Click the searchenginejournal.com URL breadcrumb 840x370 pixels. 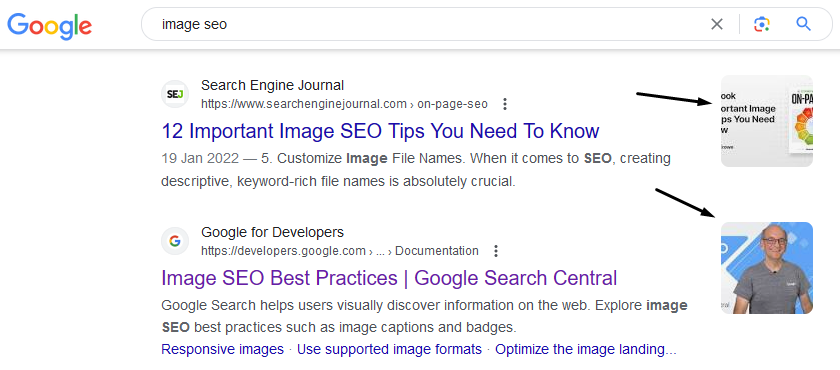pyautogui.click(x=344, y=104)
